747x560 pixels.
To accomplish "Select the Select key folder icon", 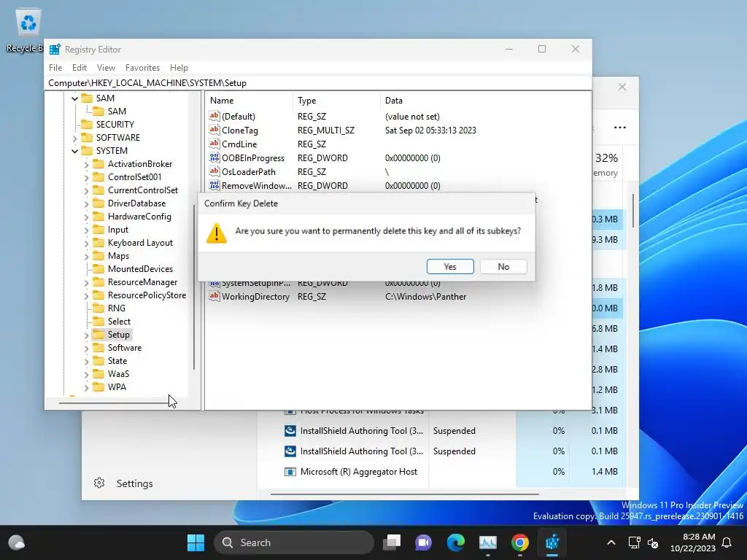I will point(98,322).
